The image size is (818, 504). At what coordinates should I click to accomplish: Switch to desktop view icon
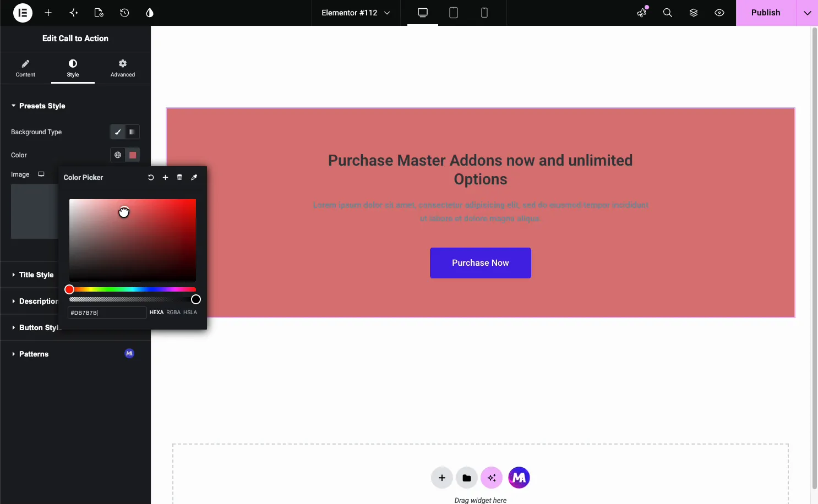click(x=423, y=13)
